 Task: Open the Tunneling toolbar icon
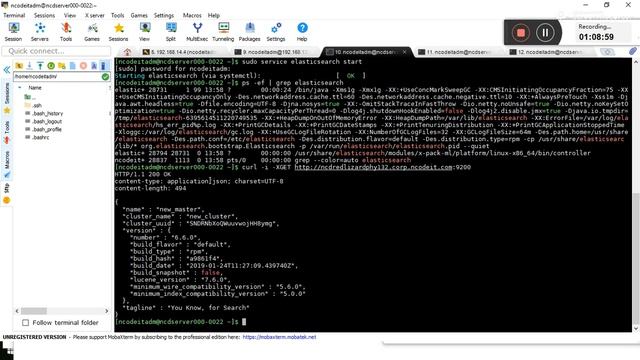coord(223,32)
